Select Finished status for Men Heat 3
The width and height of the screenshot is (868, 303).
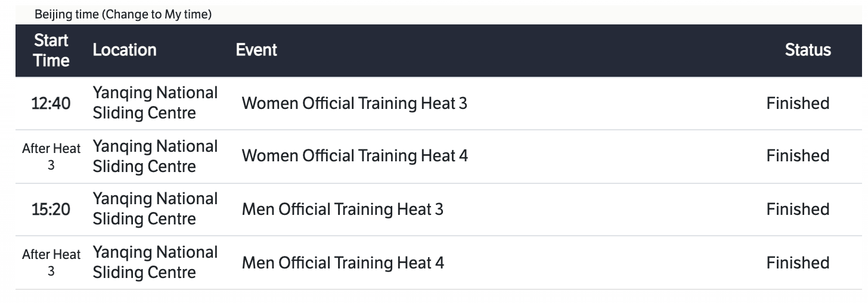[798, 210]
